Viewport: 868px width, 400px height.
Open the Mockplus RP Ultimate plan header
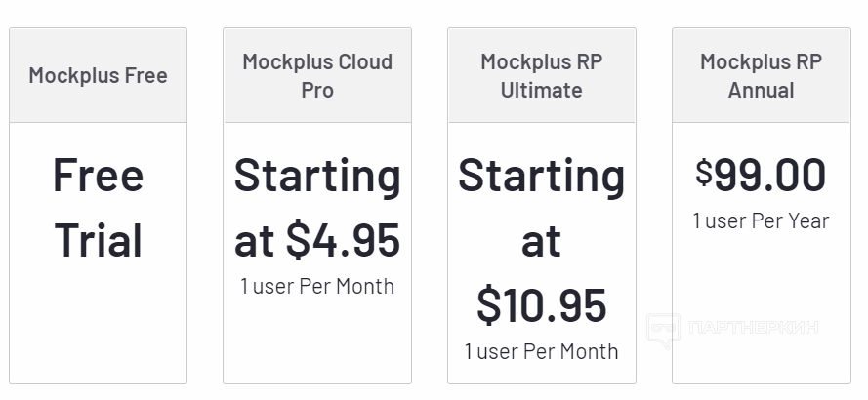[x=542, y=75]
